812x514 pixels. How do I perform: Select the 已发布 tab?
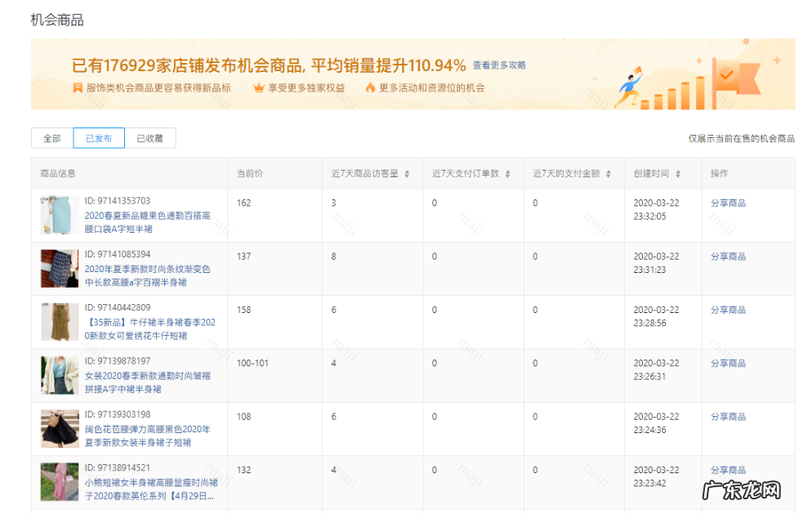coord(98,138)
